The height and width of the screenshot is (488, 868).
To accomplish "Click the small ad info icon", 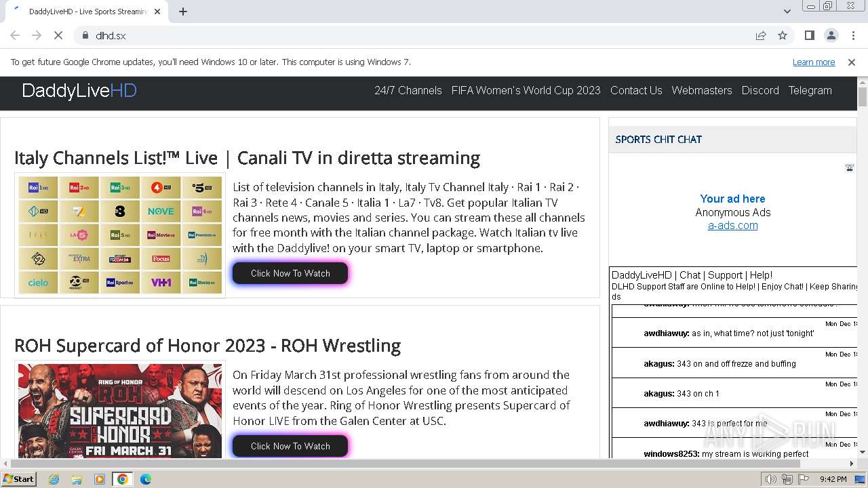I will [x=849, y=168].
